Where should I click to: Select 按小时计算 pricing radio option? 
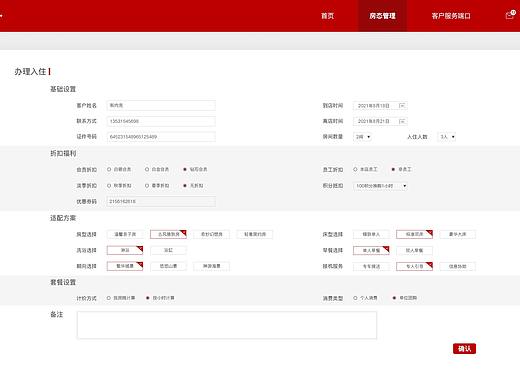tap(160, 298)
